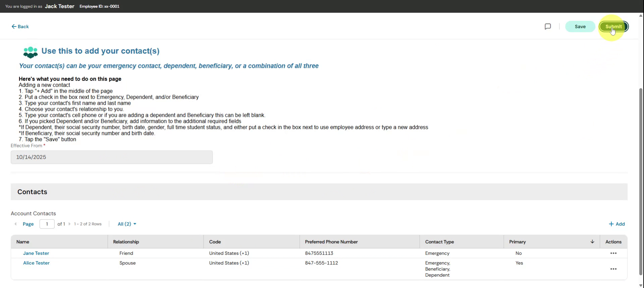Click the Account Contacts label
This screenshot has width=644, height=288.
[x=33, y=213]
